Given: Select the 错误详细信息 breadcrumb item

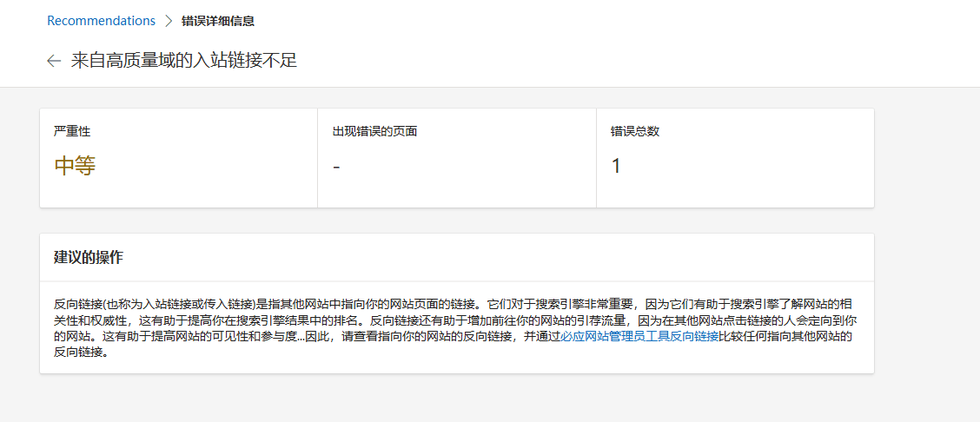Looking at the screenshot, I should pyautogui.click(x=217, y=21).
